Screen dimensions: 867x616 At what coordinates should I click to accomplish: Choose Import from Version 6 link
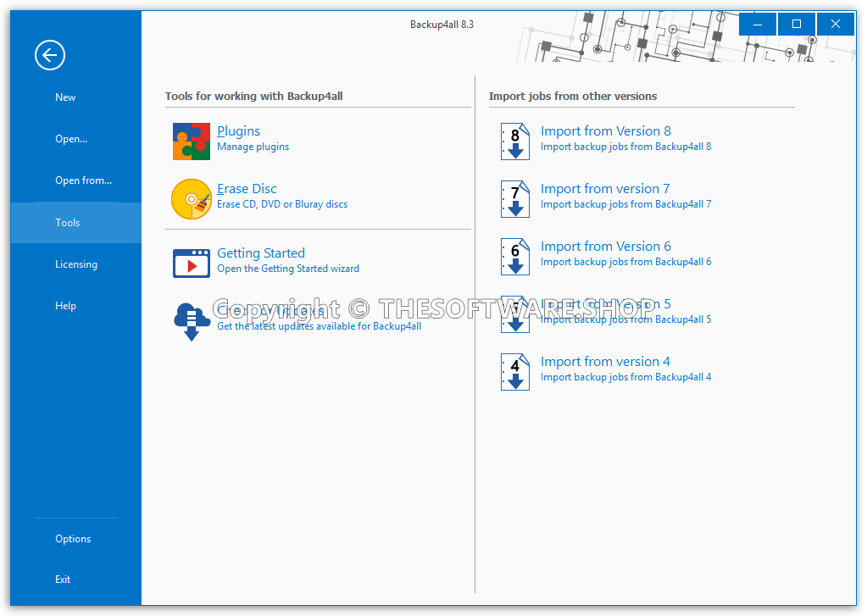tap(605, 246)
